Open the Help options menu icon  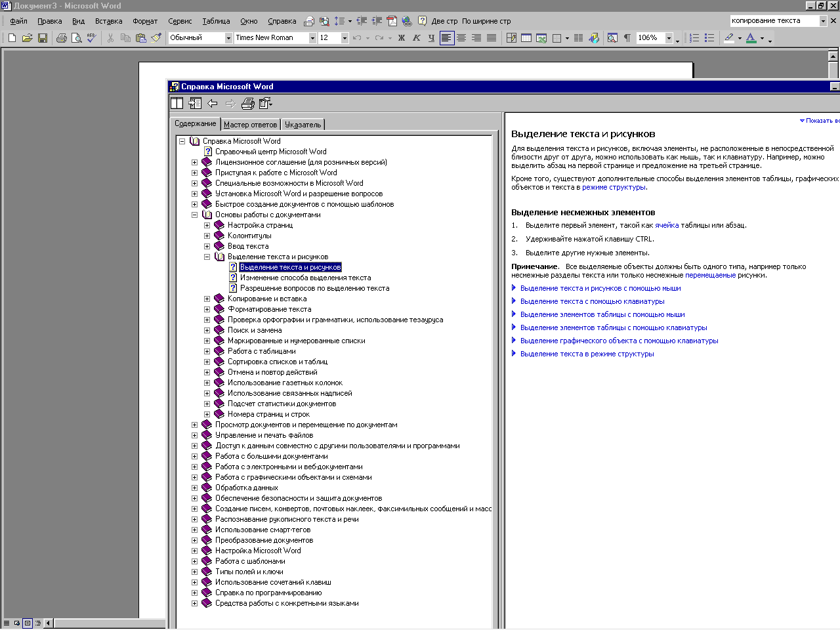(x=266, y=103)
